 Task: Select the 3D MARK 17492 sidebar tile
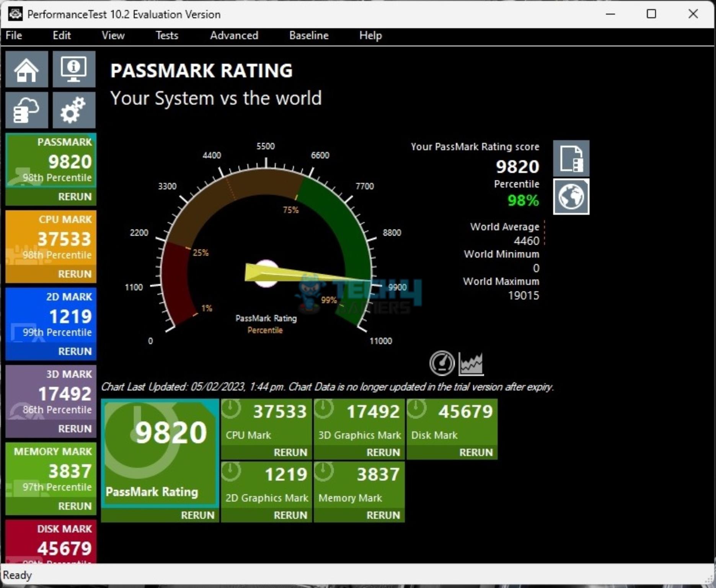[51, 392]
